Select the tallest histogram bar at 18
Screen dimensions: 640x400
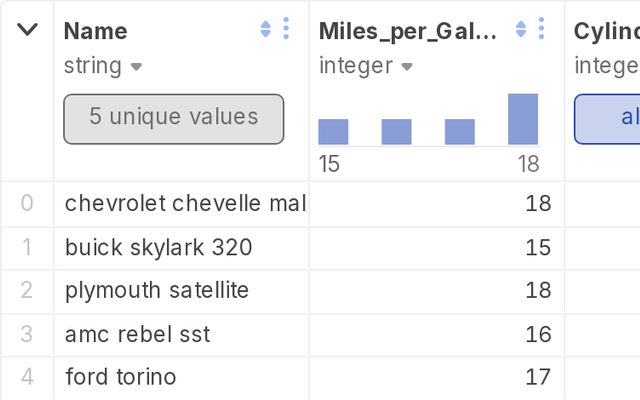pos(523,119)
